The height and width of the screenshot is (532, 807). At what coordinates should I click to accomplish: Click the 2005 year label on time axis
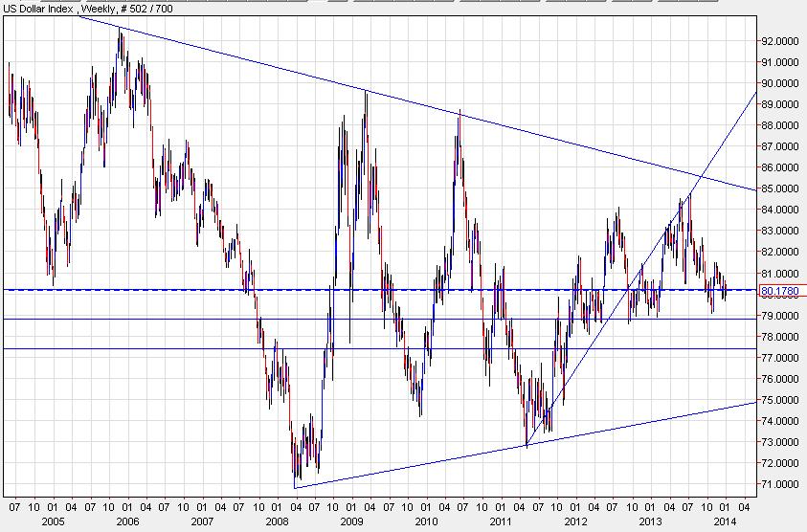pyautogui.click(x=53, y=521)
